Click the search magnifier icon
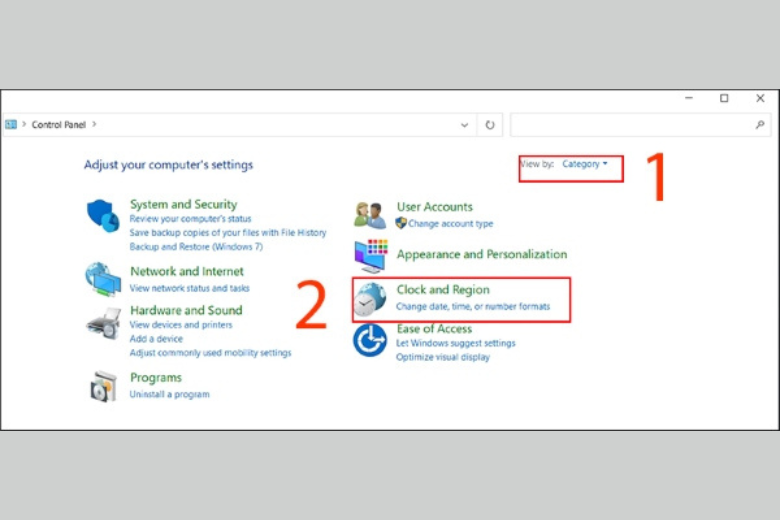 pyautogui.click(x=760, y=124)
